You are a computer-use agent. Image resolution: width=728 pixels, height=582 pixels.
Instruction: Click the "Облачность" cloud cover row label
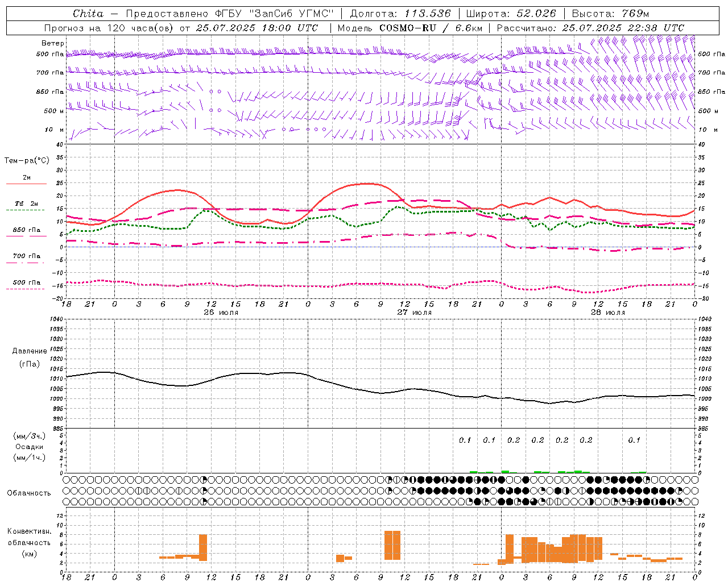[29, 493]
